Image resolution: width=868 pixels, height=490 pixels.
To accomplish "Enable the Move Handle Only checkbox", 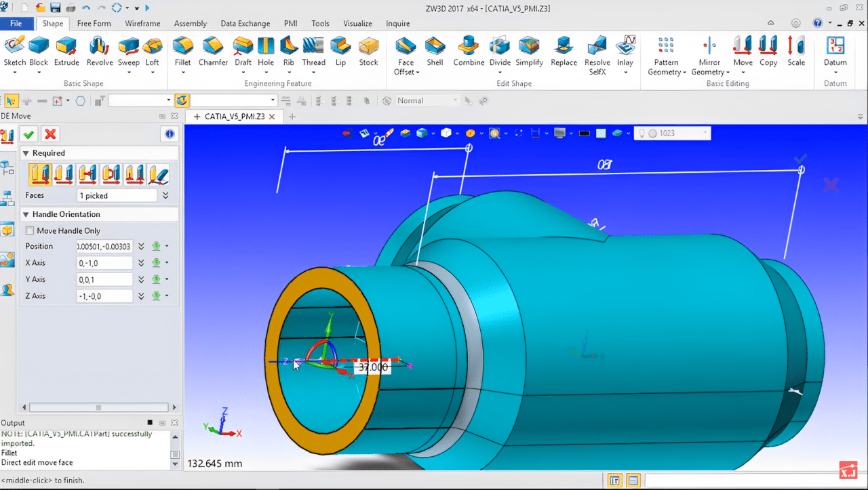I will 29,230.
